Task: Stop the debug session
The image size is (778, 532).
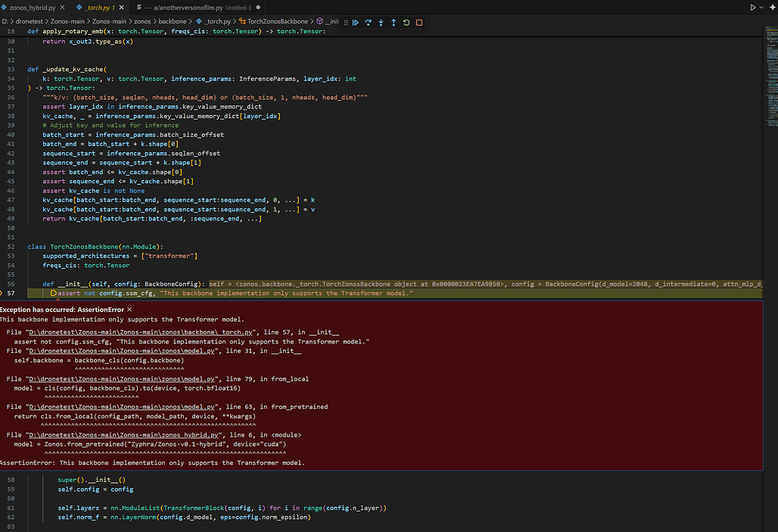Action: pyautogui.click(x=419, y=23)
